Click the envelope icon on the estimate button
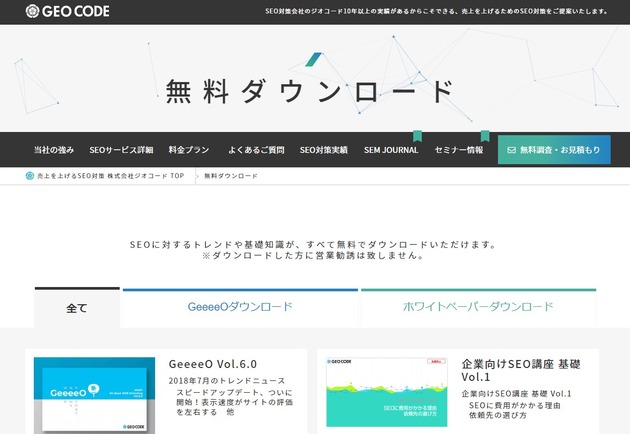This screenshot has width=630, height=434. point(511,150)
